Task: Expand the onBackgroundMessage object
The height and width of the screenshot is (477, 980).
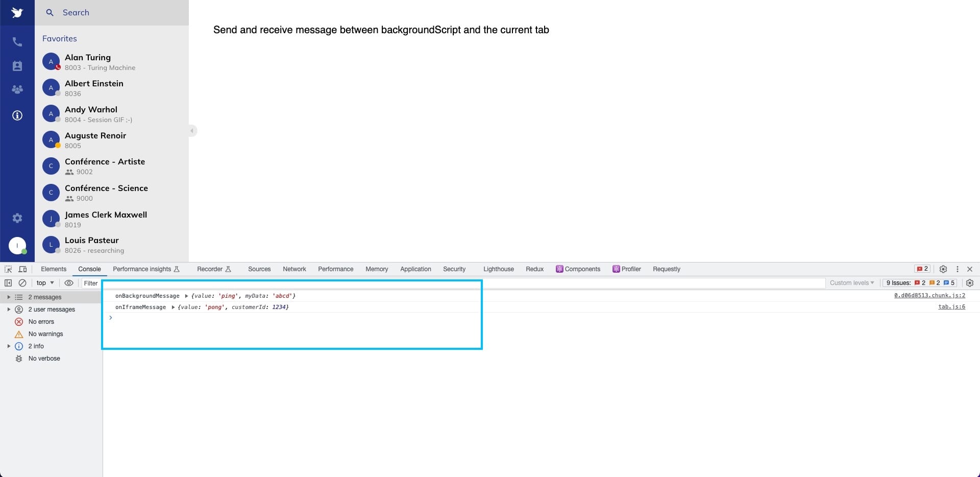Action: coord(186,296)
